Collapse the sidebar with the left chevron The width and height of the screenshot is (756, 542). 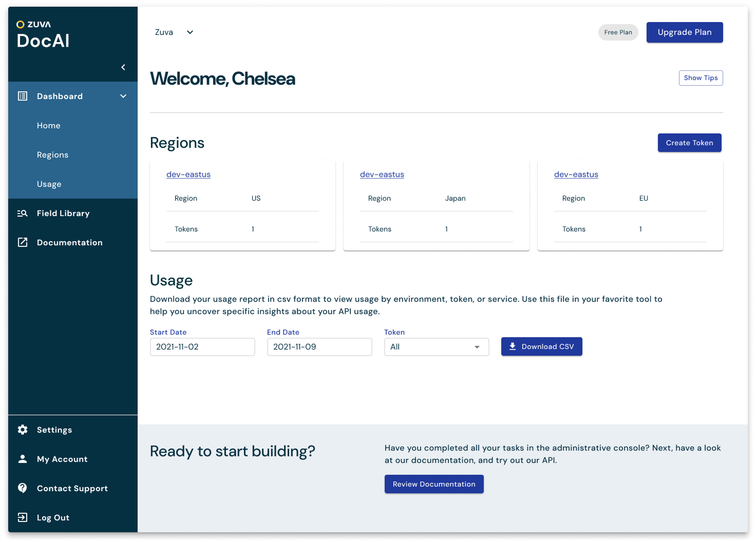pyautogui.click(x=123, y=67)
